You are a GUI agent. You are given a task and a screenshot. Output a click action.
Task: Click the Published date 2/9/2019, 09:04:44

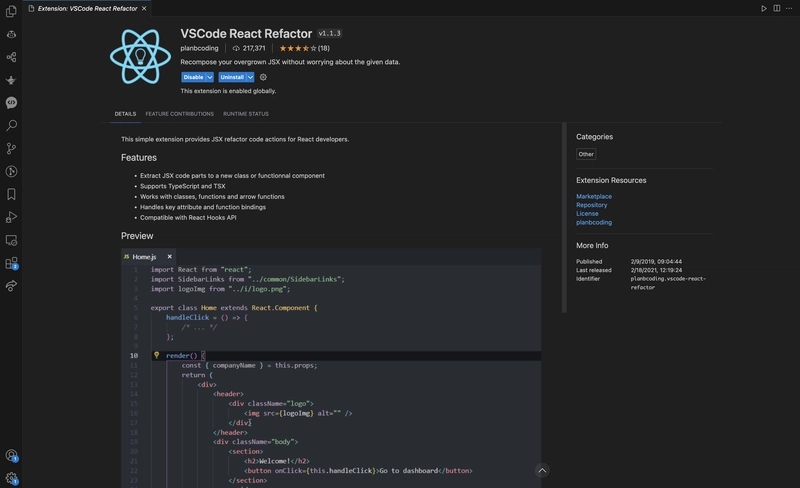click(x=656, y=261)
